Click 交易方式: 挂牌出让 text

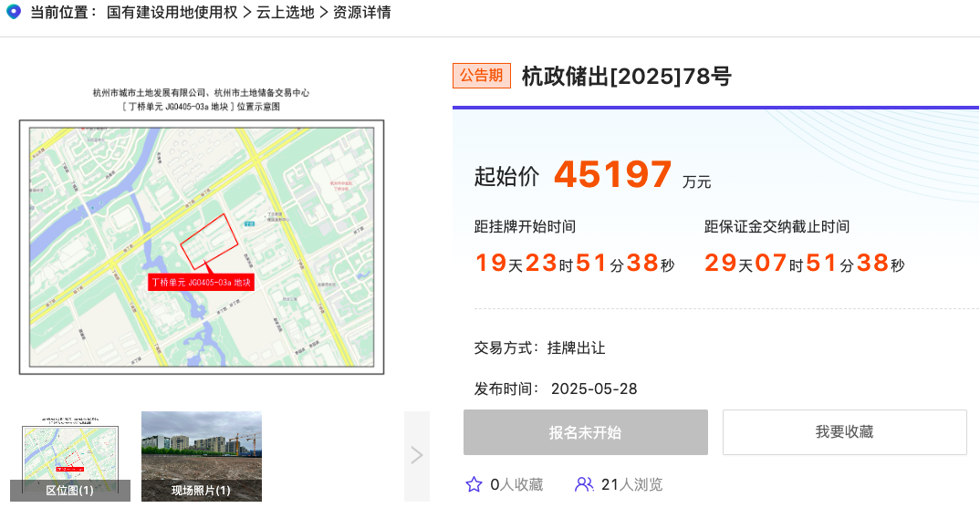tap(539, 348)
